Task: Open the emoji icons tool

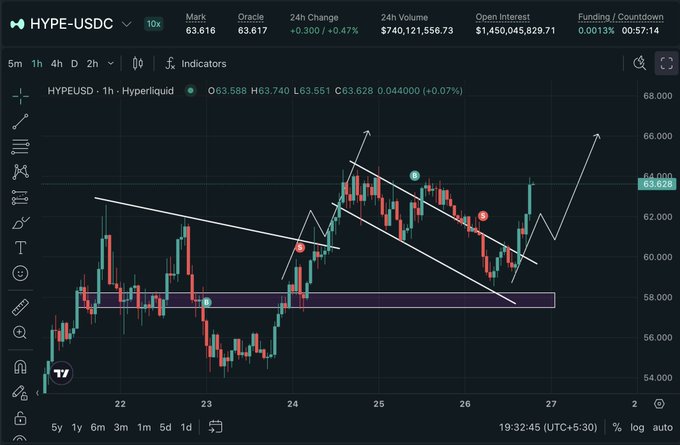Action: point(20,273)
